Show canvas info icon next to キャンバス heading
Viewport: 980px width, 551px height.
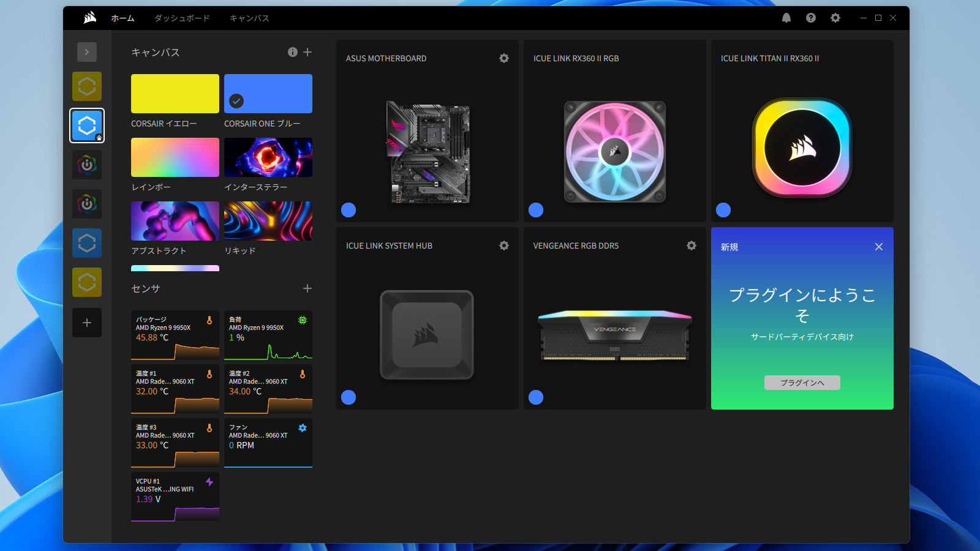point(293,52)
